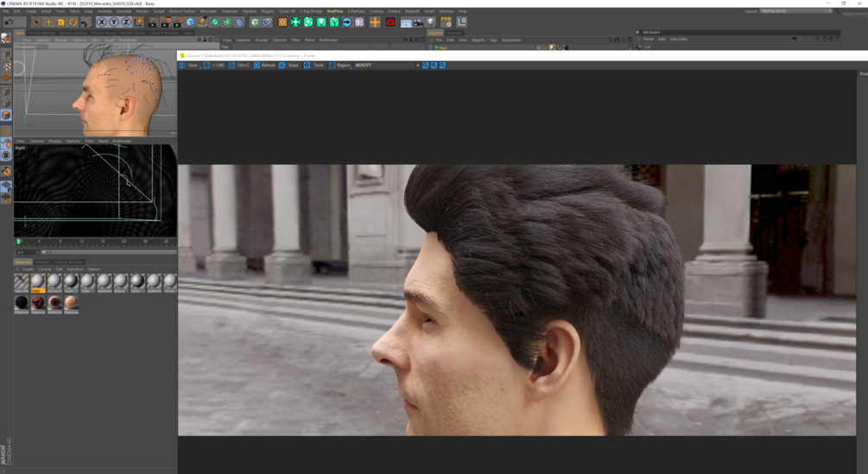Toggle the coordinate system icon

pyautogui.click(x=138, y=22)
